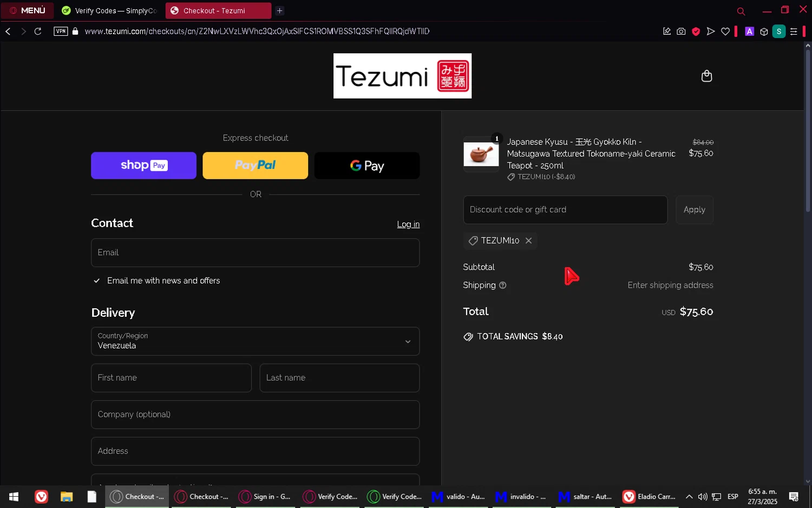The height and width of the screenshot is (508, 812).
Task: Click Shipping info question mark icon
Action: click(x=502, y=285)
